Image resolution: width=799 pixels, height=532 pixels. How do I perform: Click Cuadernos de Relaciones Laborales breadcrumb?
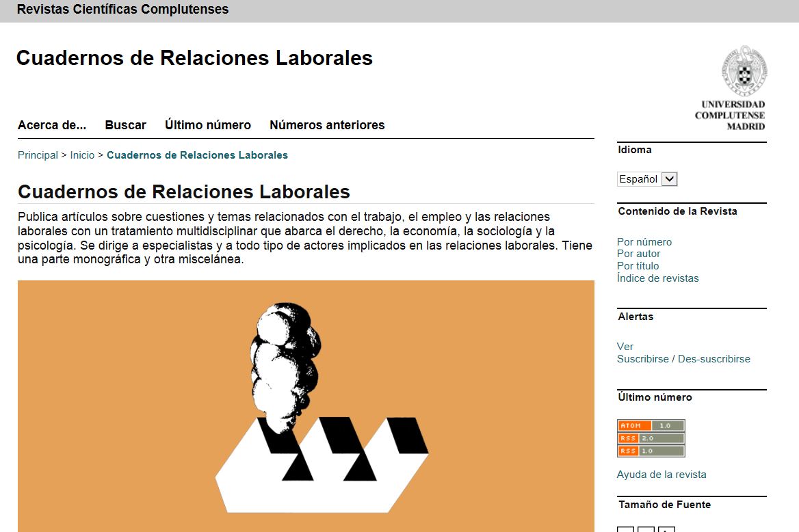tap(197, 155)
